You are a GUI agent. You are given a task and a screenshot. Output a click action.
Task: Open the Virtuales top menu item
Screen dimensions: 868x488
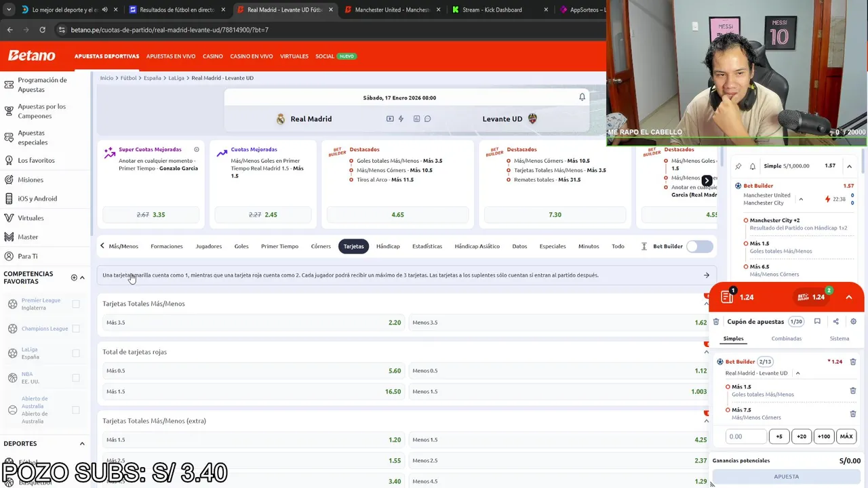[294, 56]
